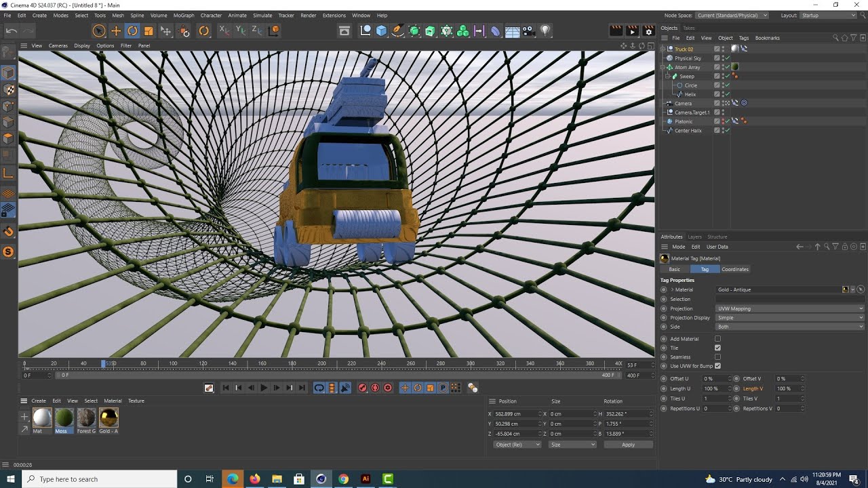Viewport: 868px width, 488px height.
Task: Uncheck Use UVW for Bump
Action: coord(717,366)
